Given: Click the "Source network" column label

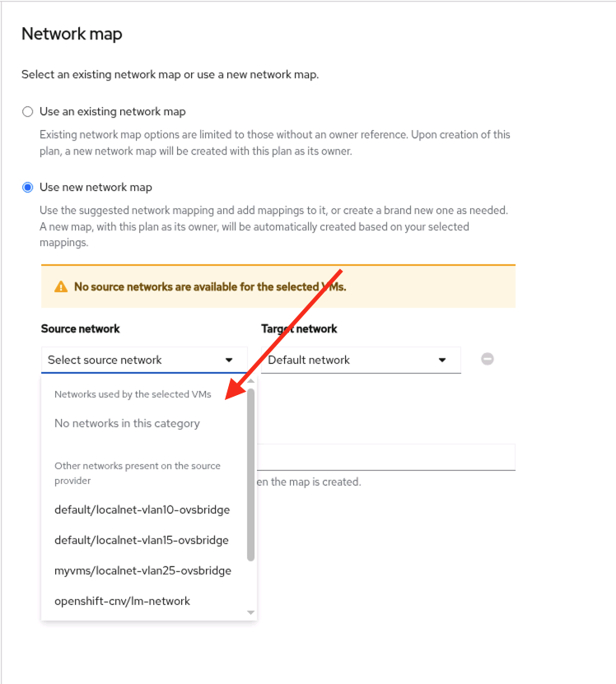Looking at the screenshot, I should 81,328.
